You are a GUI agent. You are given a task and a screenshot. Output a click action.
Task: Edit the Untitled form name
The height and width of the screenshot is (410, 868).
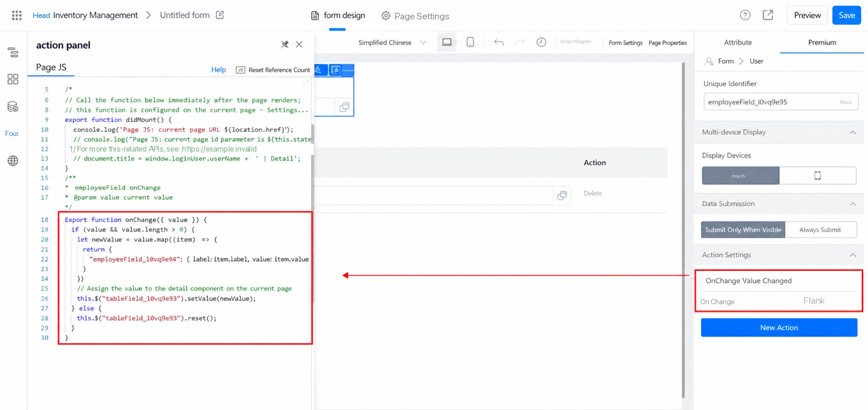[220, 15]
